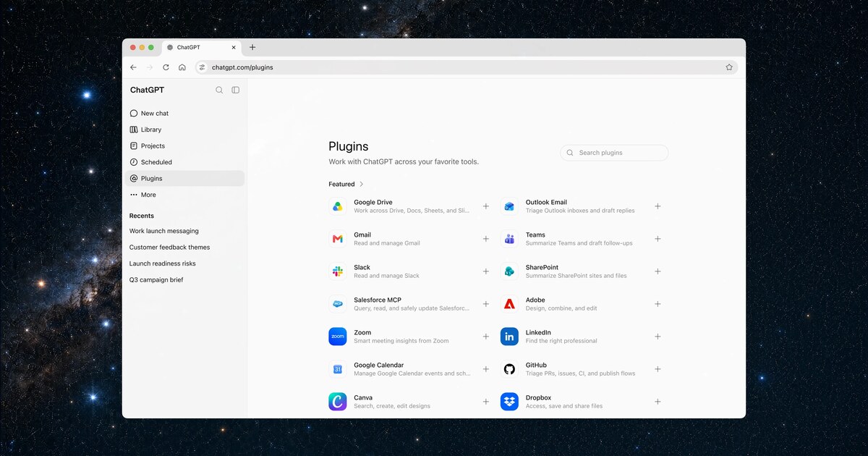This screenshot has height=456, width=868.
Task: Add the Teams plugin with plus
Action: pyautogui.click(x=658, y=239)
